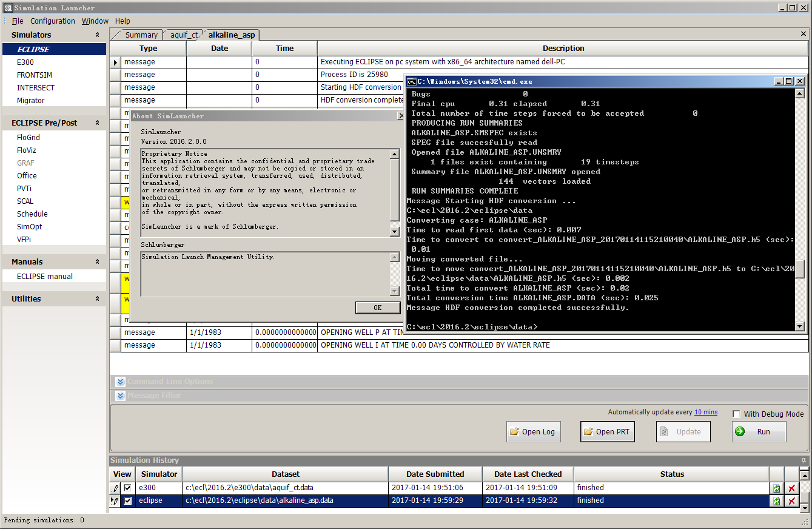
Task: Collapse the ECLIPSE Pre/Post sidebar section
Action: pos(97,123)
